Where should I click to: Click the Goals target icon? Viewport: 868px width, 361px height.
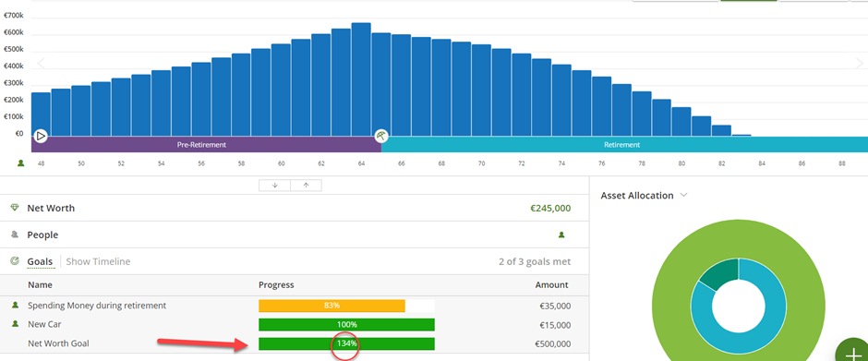[x=15, y=260]
